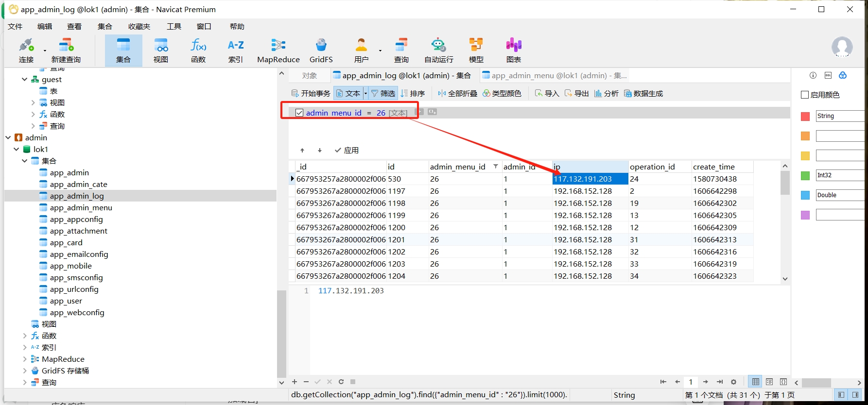This screenshot has height=405, width=868.
Task: Click the 应用 apply filter button
Action: [x=347, y=151]
